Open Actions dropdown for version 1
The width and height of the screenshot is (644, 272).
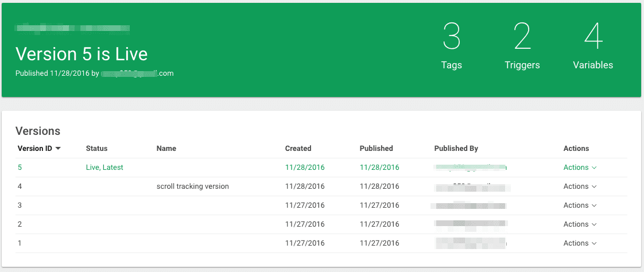(580, 243)
